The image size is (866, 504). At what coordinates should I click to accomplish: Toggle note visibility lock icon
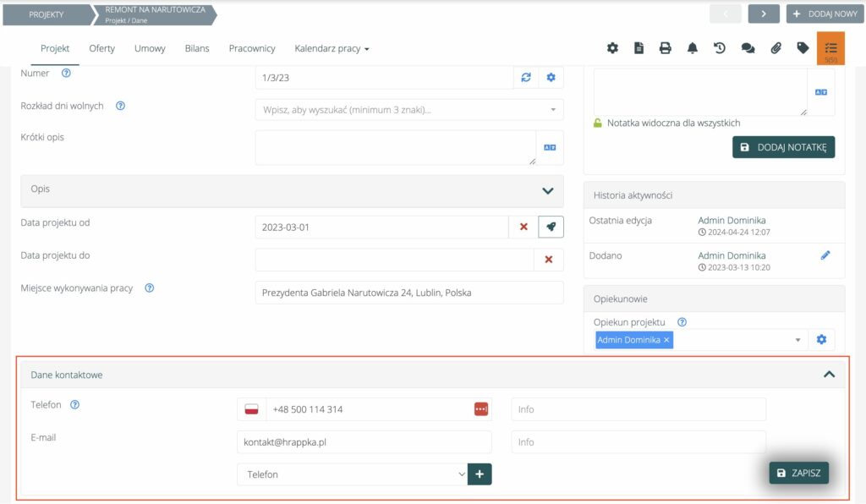(x=598, y=123)
